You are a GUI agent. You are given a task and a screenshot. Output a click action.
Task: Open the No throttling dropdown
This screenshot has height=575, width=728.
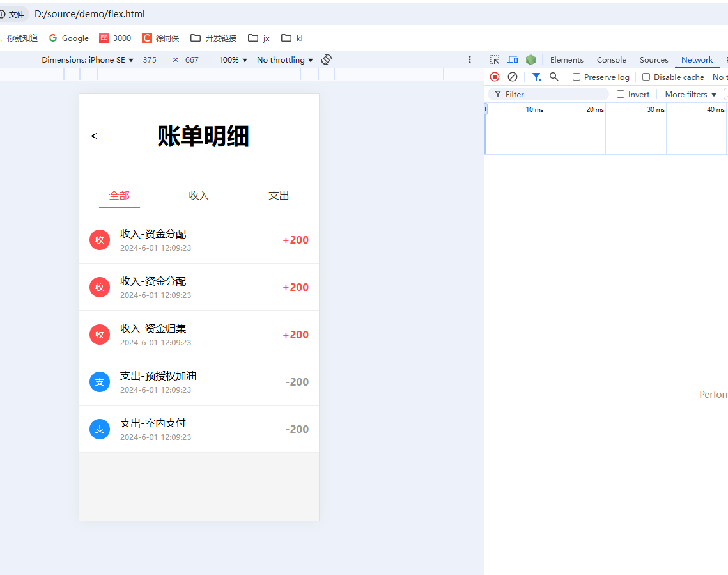tap(285, 60)
